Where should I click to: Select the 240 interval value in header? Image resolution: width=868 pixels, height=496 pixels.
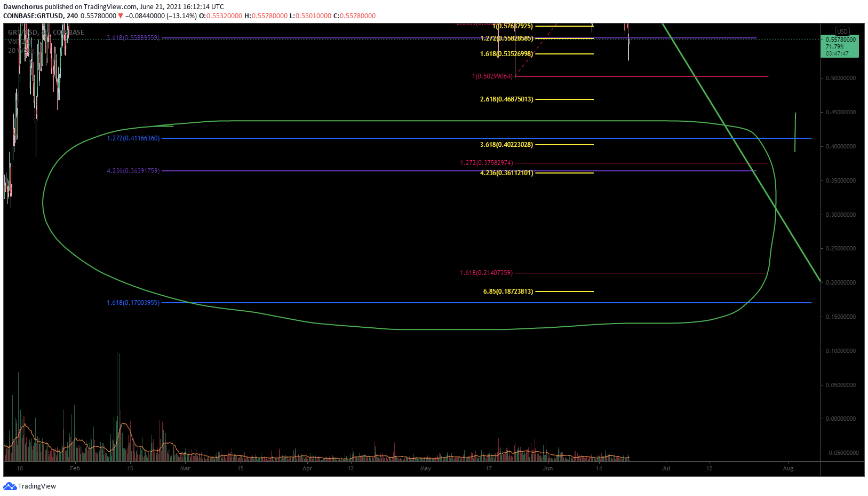pos(73,15)
